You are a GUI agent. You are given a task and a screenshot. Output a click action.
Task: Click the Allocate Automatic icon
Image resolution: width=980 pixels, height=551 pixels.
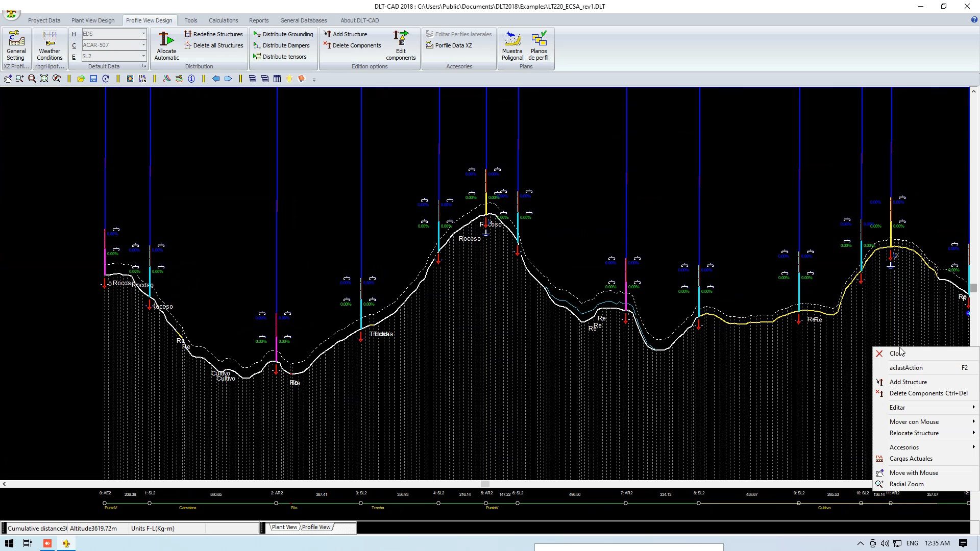pyautogui.click(x=166, y=45)
